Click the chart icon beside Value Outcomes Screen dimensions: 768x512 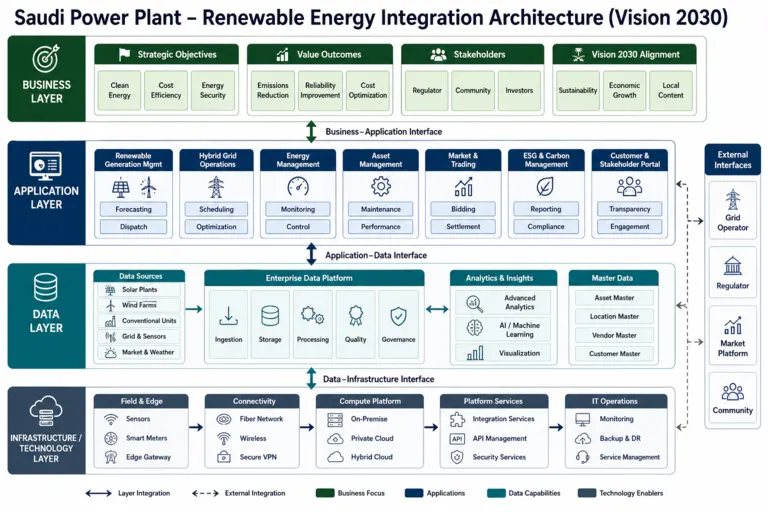click(283, 54)
